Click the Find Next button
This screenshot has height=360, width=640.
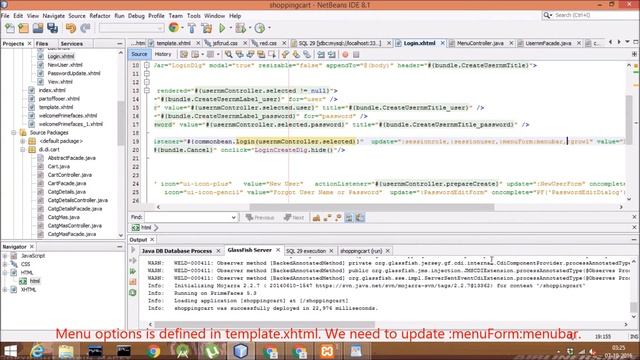coord(294,218)
